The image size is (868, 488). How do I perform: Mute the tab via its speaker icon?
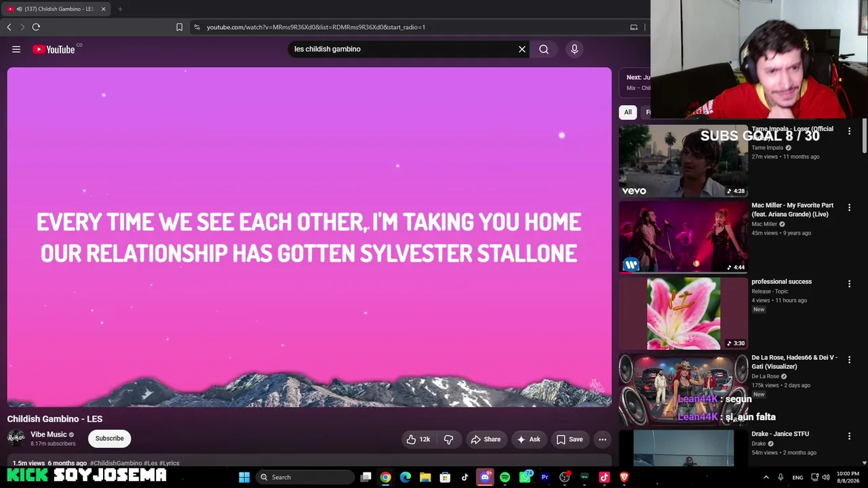point(19,9)
